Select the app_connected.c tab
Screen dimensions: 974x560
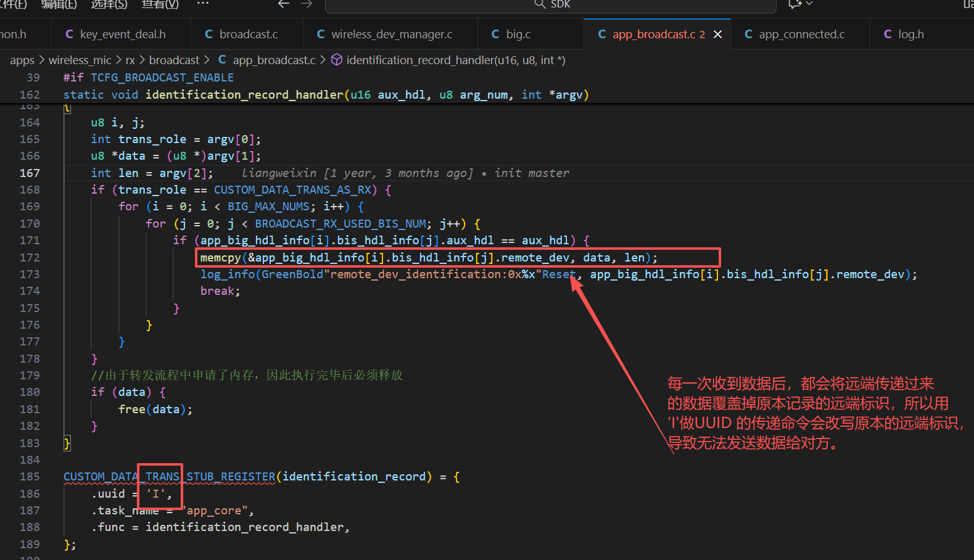pyautogui.click(x=800, y=35)
